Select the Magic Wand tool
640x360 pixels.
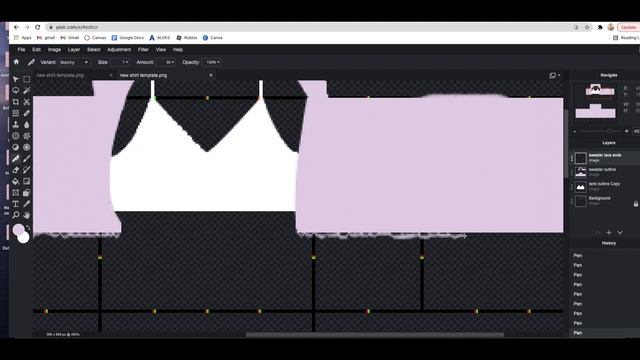(27, 91)
